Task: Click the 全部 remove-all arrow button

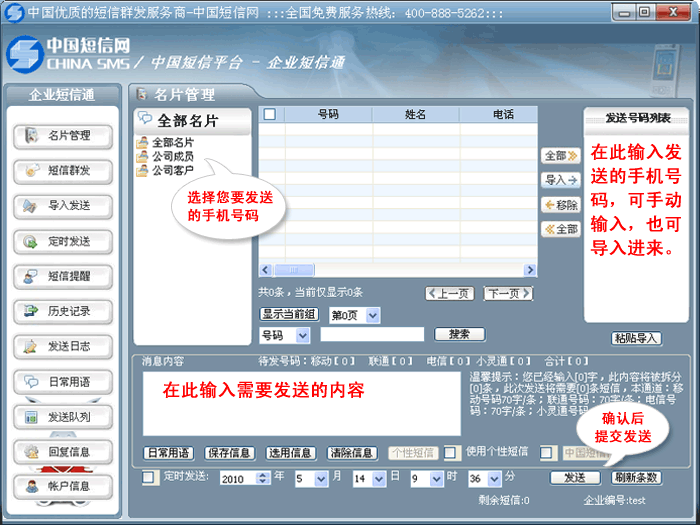Action: point(561,229)
